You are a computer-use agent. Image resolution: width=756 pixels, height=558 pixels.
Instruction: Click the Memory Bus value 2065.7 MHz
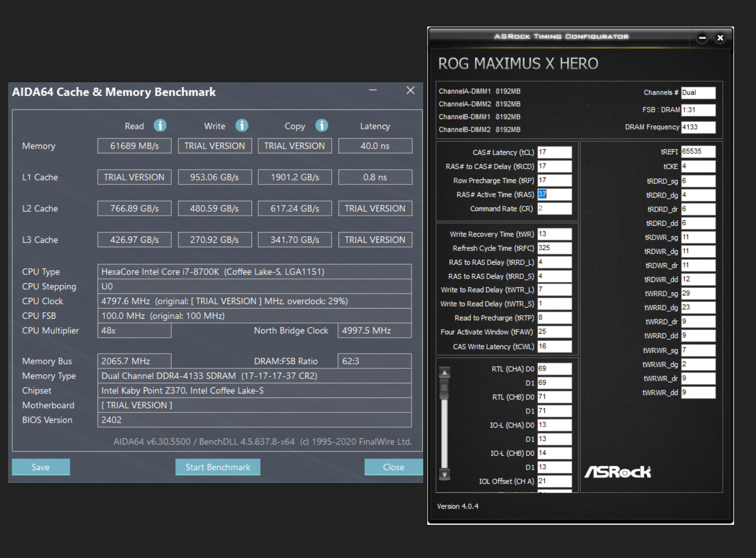(134, 361)
